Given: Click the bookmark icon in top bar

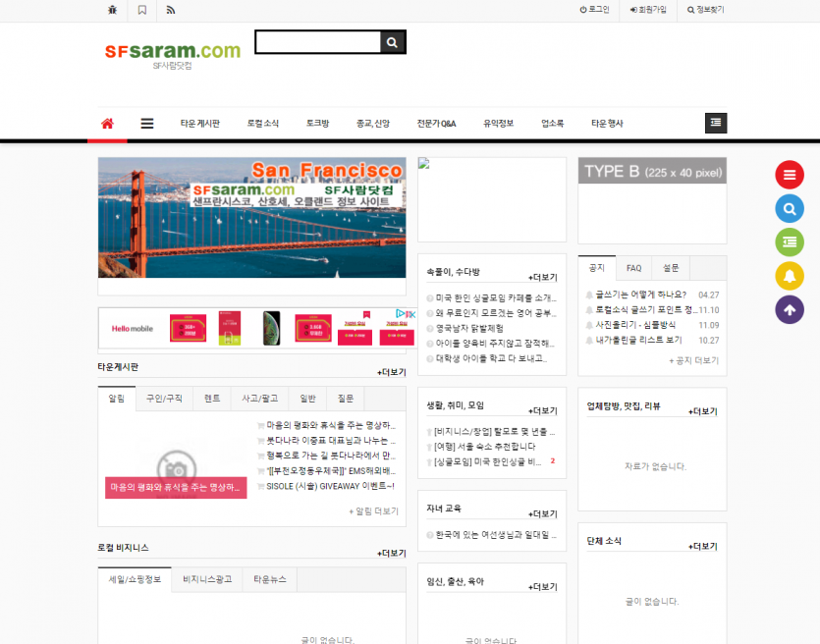Looking at the screenshot, I should (142, 10).
